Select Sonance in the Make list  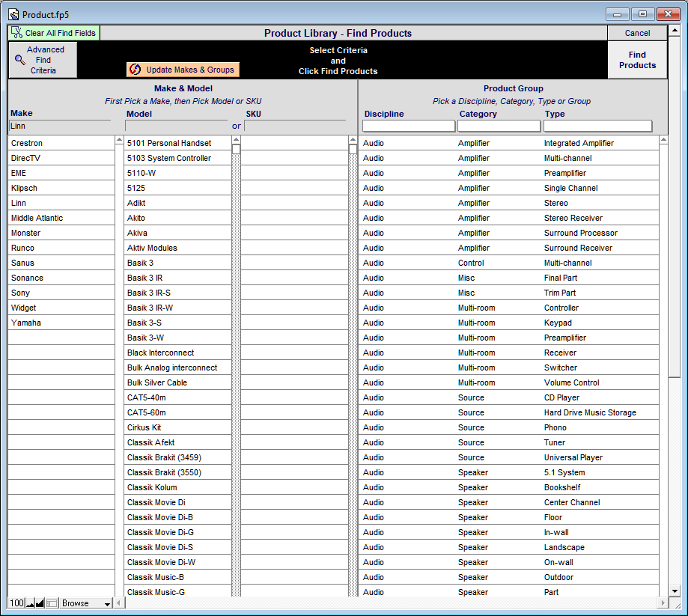61,278
